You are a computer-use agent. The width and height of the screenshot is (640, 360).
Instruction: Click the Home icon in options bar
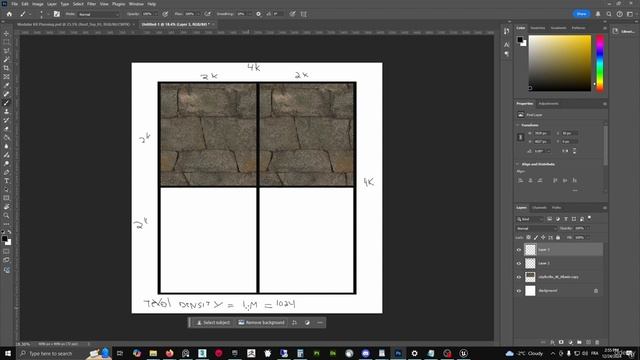point(9,14)
